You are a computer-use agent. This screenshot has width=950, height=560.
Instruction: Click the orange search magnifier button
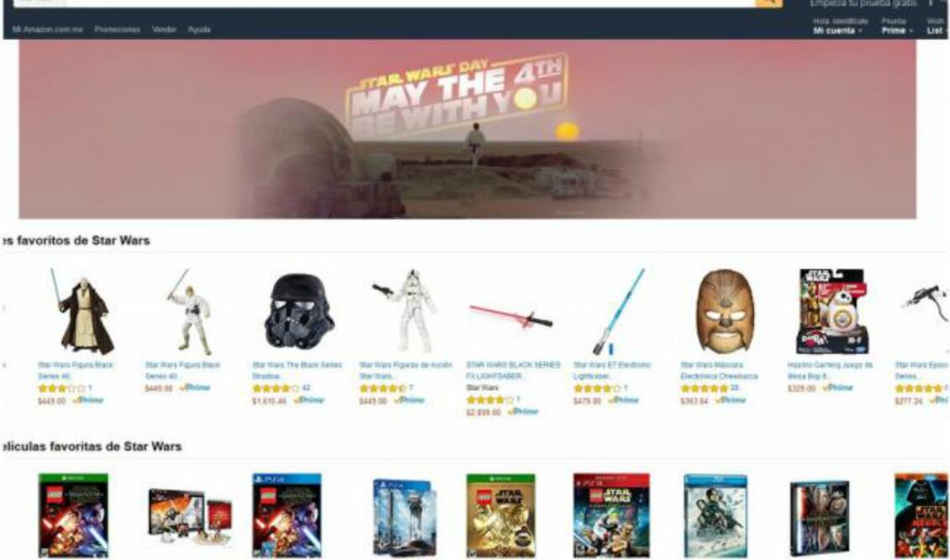point(768,3)
